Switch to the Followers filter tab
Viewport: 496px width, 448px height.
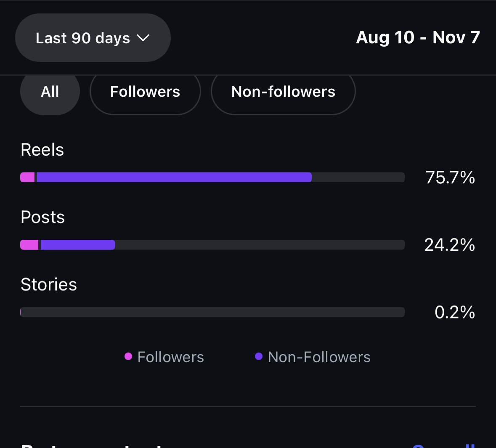tap(145, 92)
